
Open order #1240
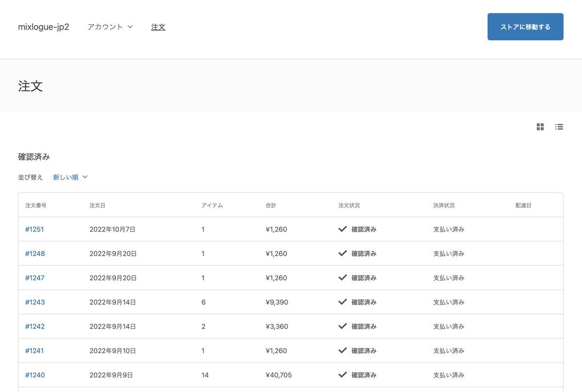coord(35,375)
